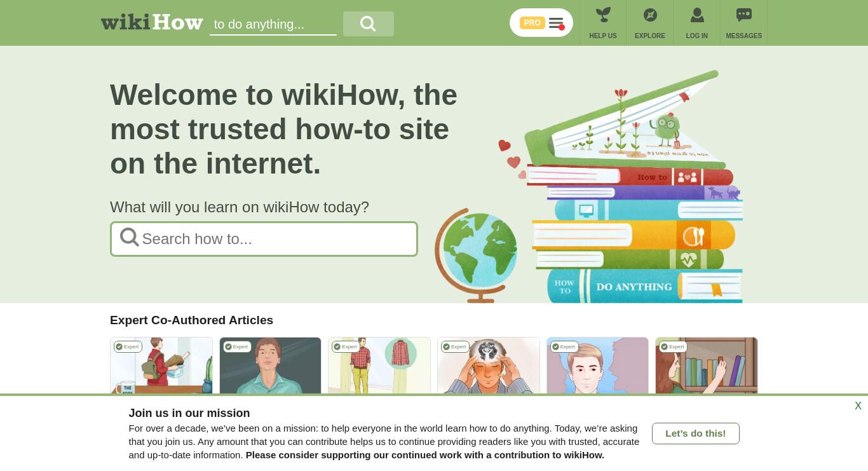
Task: Click the wikiHow logo
Action: pyautogui.click(x=152, y=22)
